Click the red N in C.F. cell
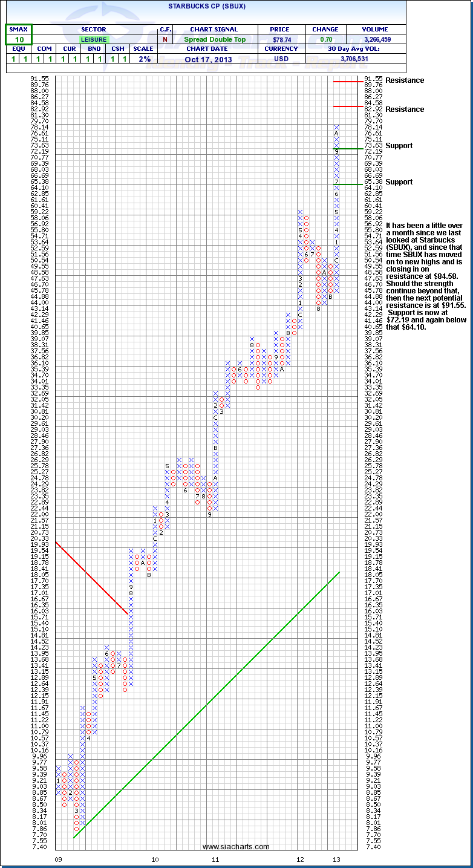Viewport: 473px width, 868px height. pyautogui.click(x=165, y=39)
